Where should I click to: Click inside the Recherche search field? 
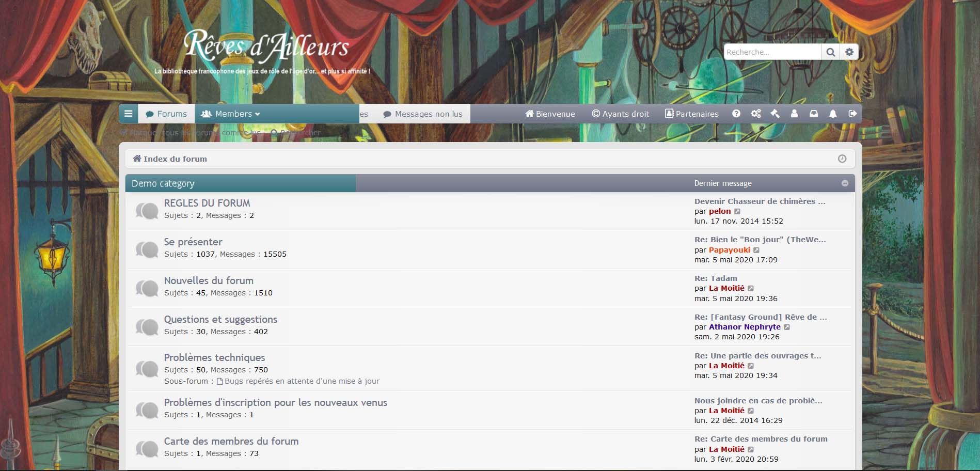(x=772, y=52)
